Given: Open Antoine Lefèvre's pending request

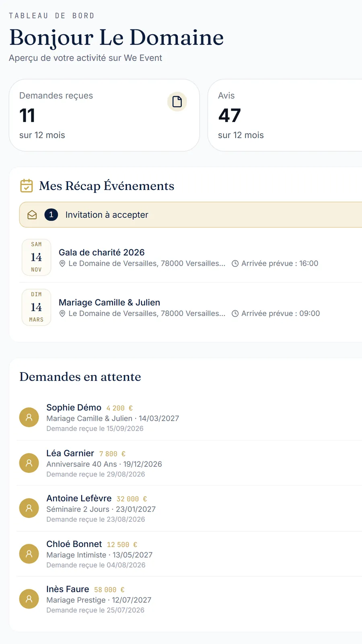Looking at the screenshot, I should pyautogui.click(x=189, y=508).
